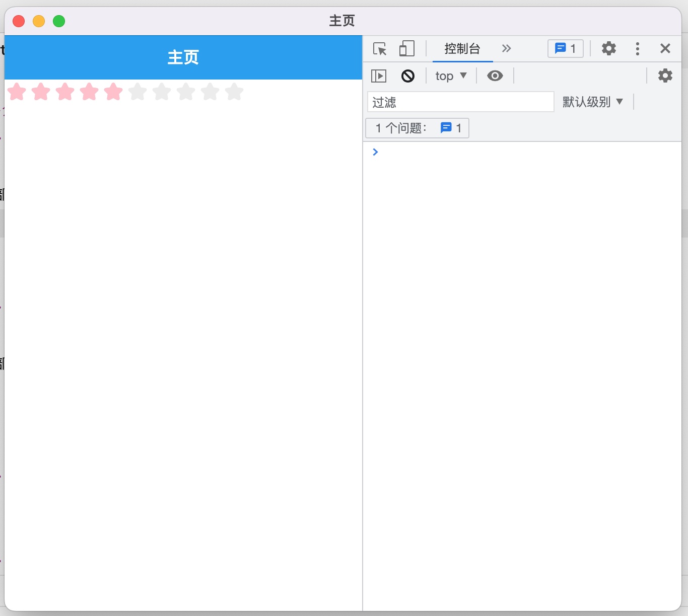This screenshot has height=616, width=688.
Task: Expand more DevTools tabs chevron
Action: point(506,48)
